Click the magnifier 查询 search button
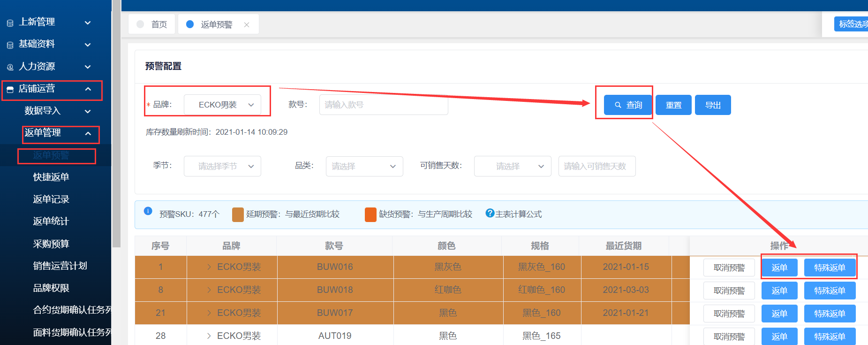Image resolution: width=868 pixels, height=345 pixels. 628,105
